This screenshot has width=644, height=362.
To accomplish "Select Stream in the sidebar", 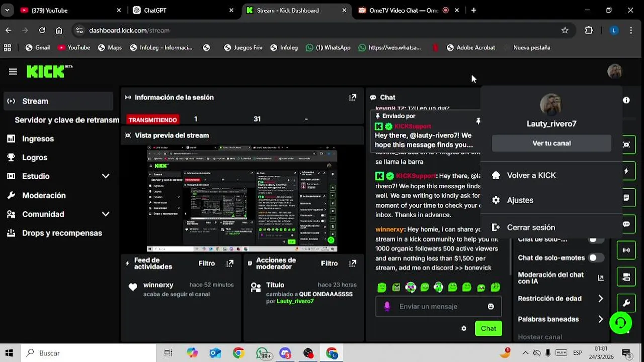I will pyautogui.click(x=58, y=101).
